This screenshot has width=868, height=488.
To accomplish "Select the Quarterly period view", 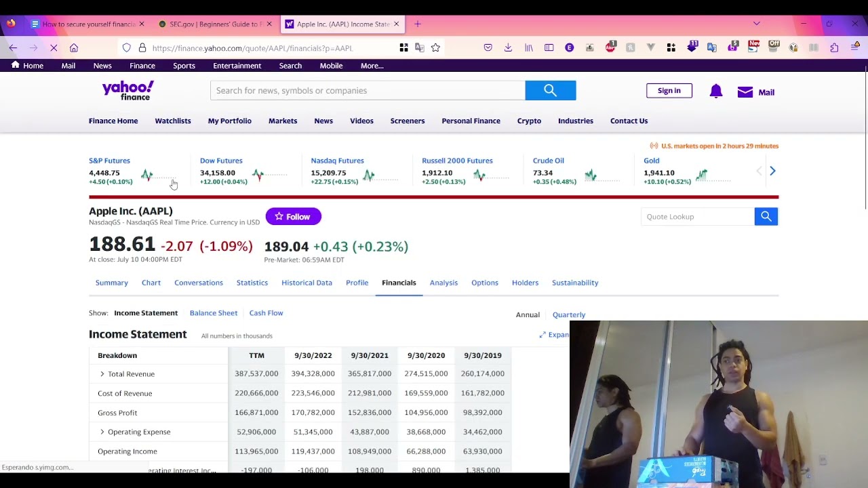I will pos(568,314).
